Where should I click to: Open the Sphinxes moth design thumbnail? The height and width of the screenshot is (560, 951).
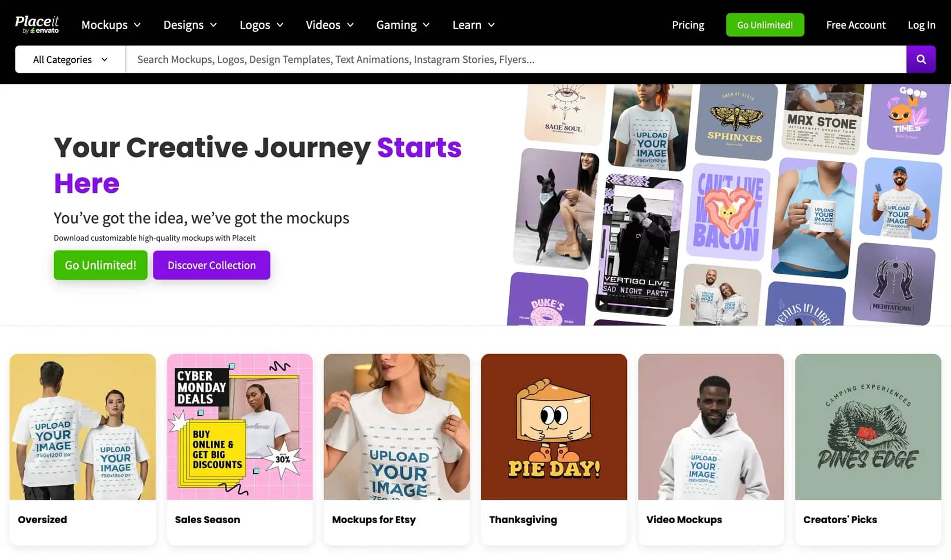click(736, 121)
